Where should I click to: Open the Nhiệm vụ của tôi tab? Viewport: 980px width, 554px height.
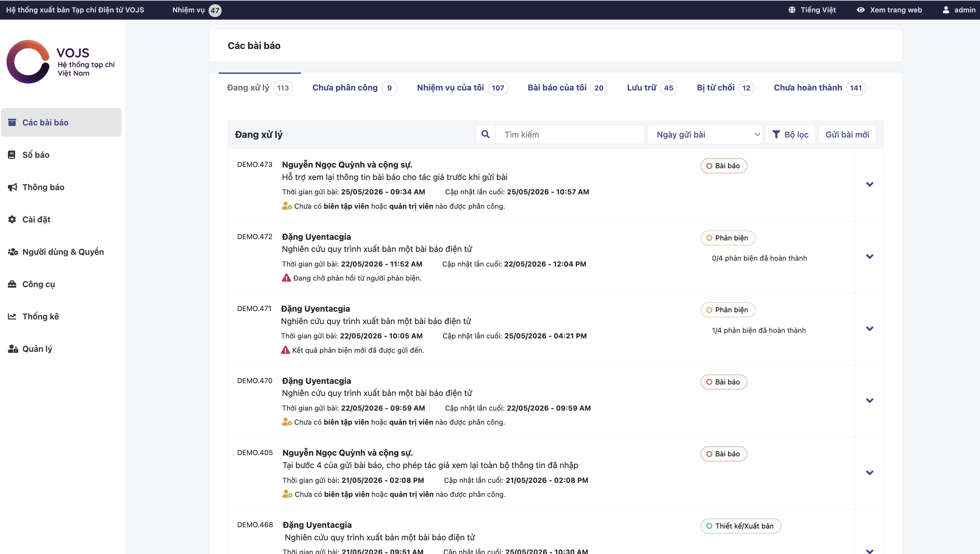click(x=462, y=88)
